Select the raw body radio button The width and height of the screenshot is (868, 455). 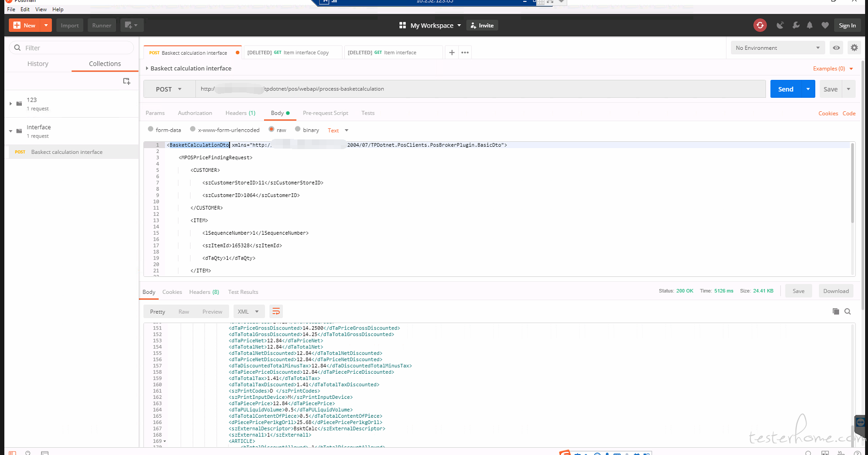271,129
